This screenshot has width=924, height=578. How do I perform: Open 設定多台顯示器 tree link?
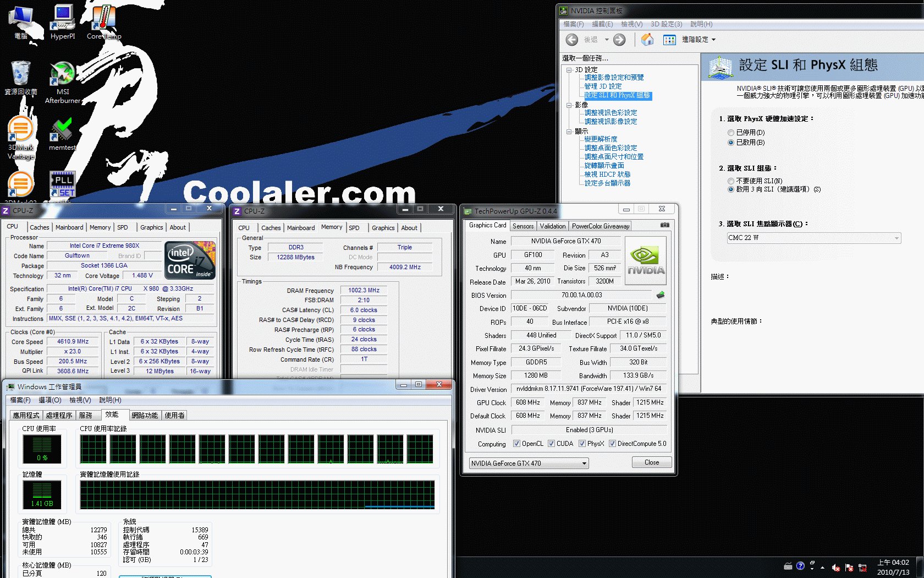pyautogui.click(x=607, y=183)
